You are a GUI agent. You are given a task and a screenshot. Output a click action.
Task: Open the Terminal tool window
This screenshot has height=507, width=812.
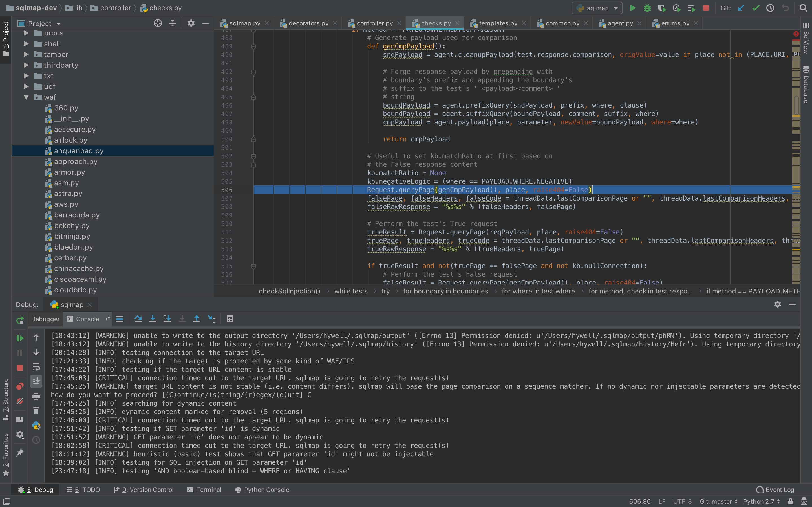pos(204,490)
